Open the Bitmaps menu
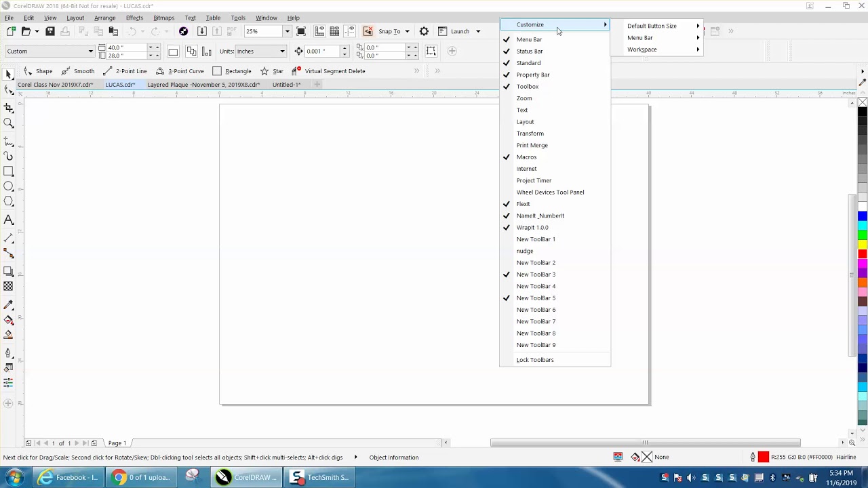This screenshot has height=488, width=868. [x=163, y=18]
